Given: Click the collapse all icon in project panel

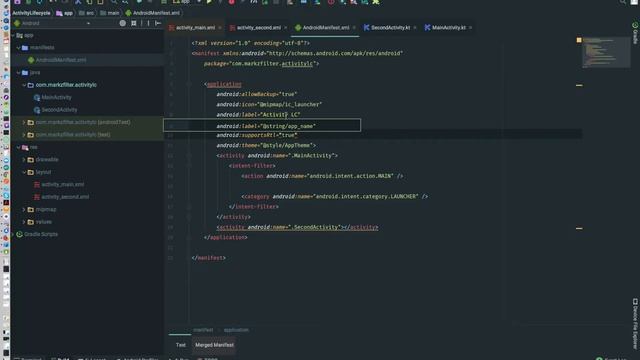Looking at the screenshot, I should (134, 23).
